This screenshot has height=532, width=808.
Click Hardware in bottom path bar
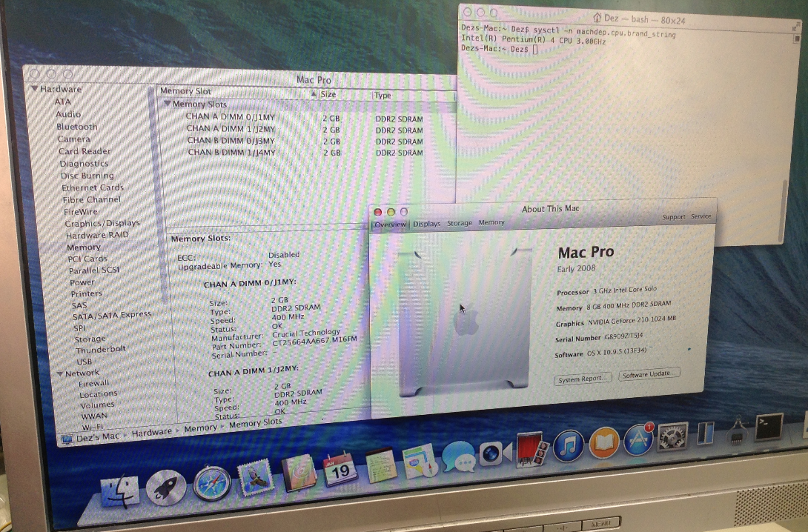pyautogui.click(x=151, y=433)
